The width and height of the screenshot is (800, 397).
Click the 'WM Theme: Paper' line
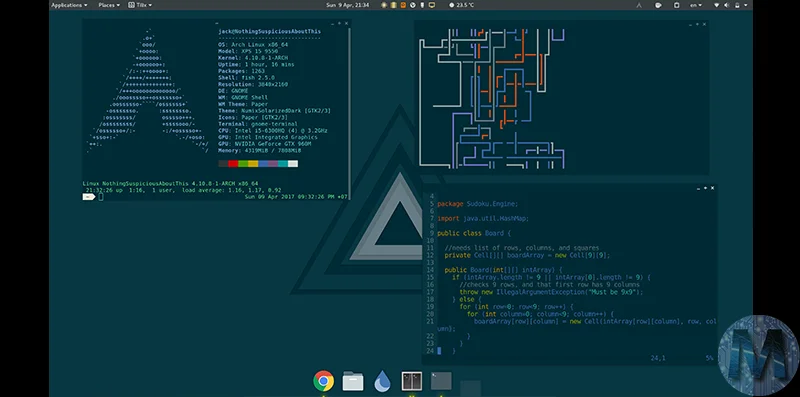coord(243,104)
